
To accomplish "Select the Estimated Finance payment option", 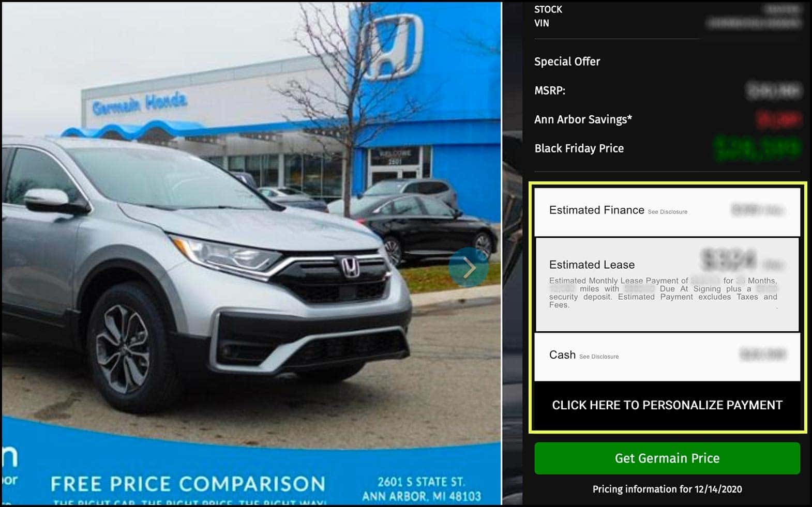I will (667, 212).
